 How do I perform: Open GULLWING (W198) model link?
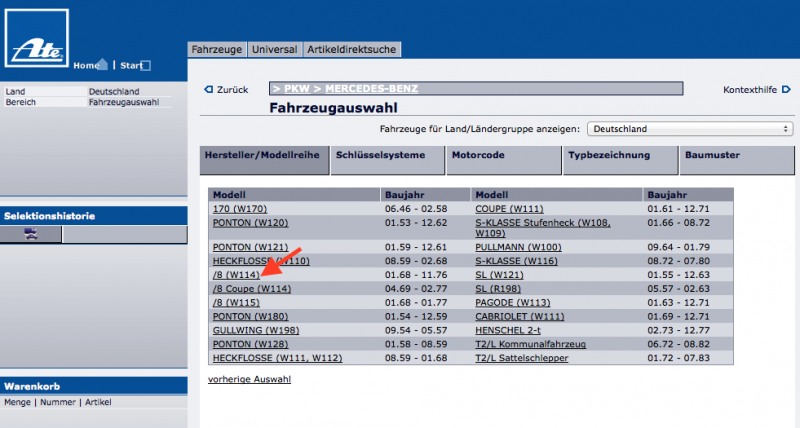pos(255,330)
